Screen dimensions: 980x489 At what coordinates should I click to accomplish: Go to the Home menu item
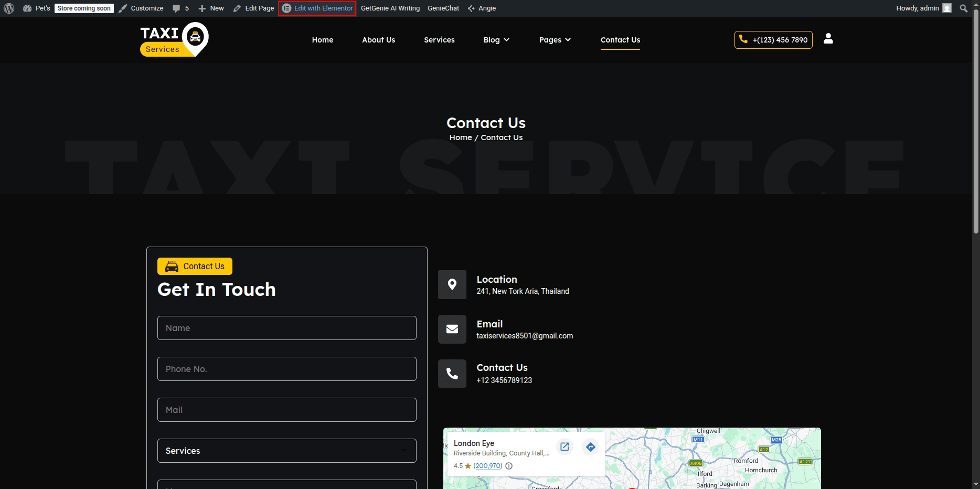(x=323, y=40)
